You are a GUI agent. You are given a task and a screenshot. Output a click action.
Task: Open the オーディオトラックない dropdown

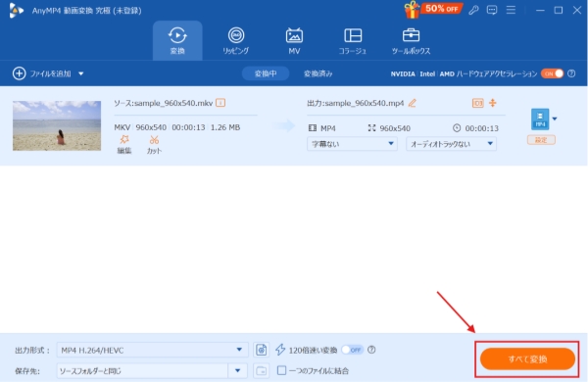coord(451,144)
